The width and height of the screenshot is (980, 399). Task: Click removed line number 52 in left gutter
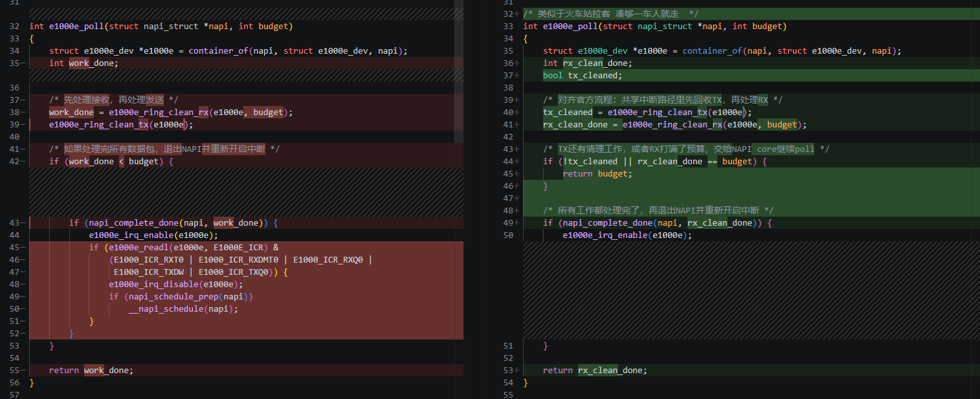(x=14, y=333)
